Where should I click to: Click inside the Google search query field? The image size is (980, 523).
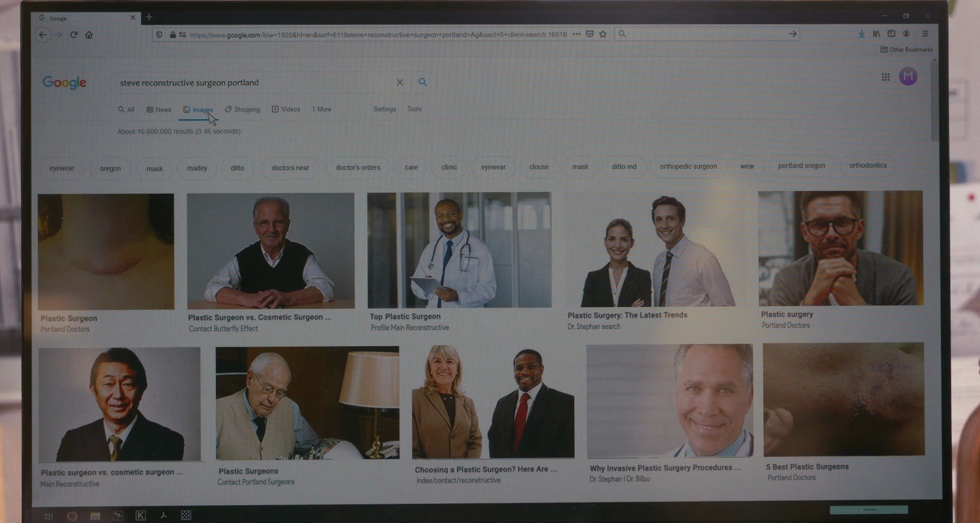coord(255,83)
